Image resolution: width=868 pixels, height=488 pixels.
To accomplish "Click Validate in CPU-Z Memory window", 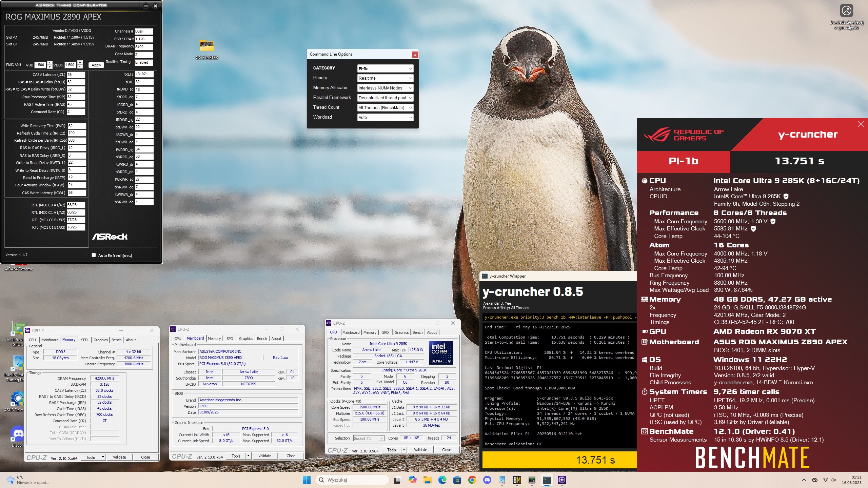I will click(119, 457).
